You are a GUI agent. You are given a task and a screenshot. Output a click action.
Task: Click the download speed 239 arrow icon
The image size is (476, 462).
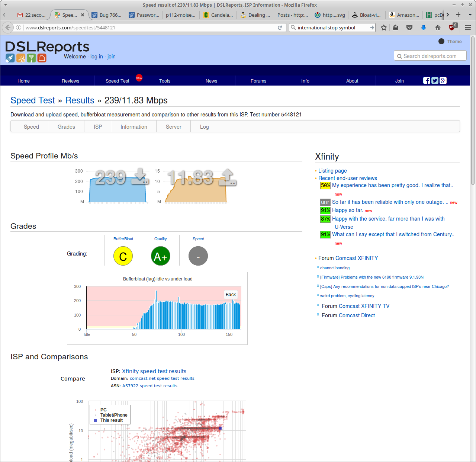click(x=140, y=176)
